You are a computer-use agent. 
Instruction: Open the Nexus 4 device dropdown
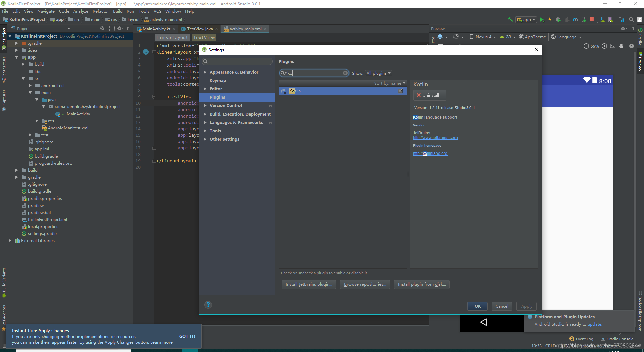[x=483, y=37]
